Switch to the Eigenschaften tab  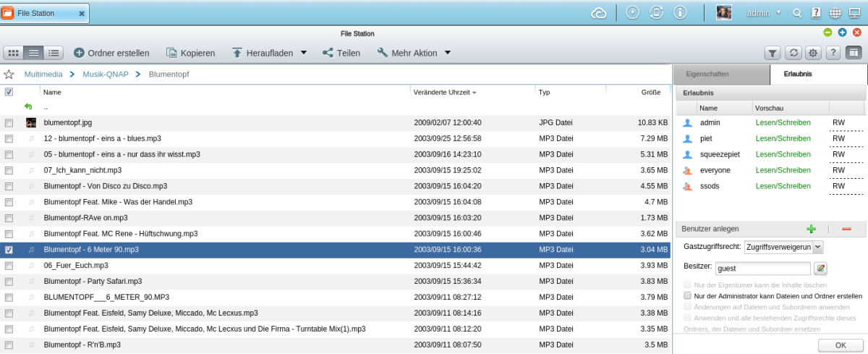pyautogui.click(x=707, y=75)
